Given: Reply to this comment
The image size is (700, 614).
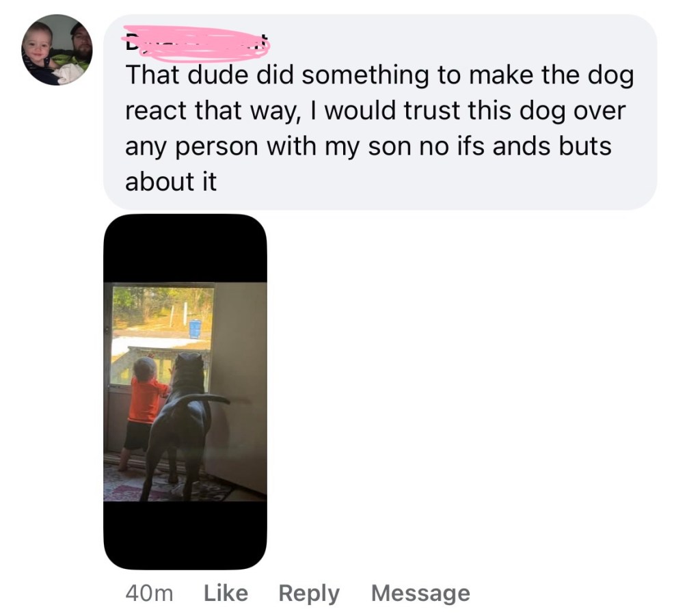Looking at the screenshot, I should (309, 593).
